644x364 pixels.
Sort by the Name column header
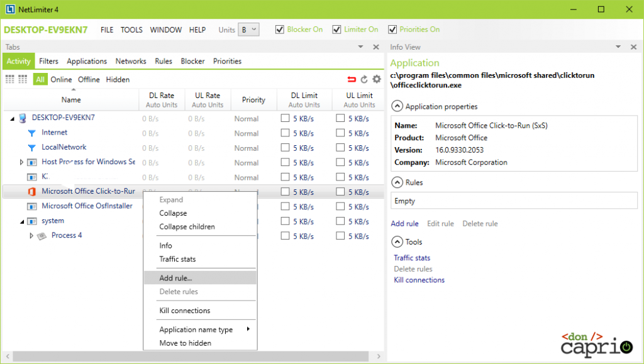71,100
